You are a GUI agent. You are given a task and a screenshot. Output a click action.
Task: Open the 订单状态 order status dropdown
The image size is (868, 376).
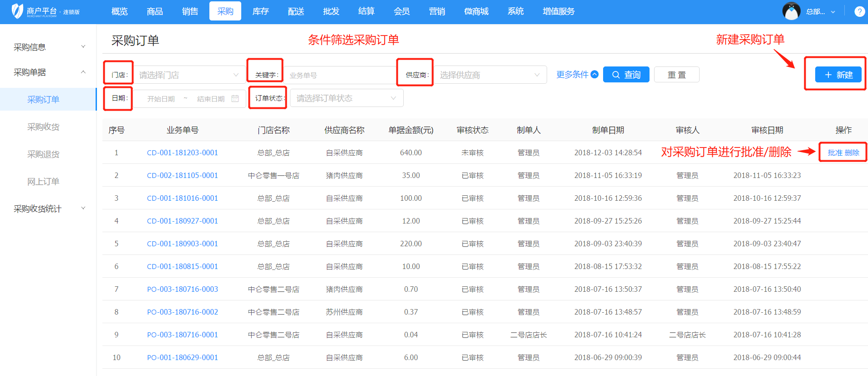click(346, 98)
